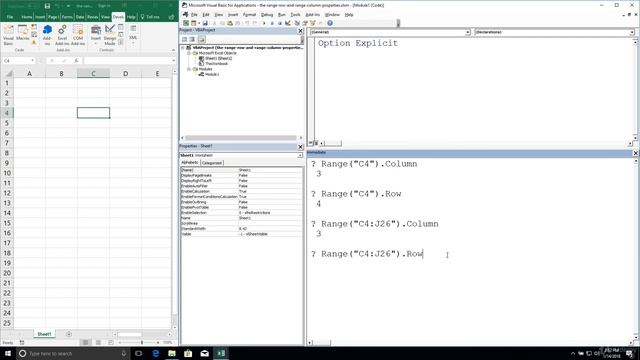Click the Share icon in Excel ribbon
Image resolution: width=640 pixels, height=360 pixels.
(x=171, y=17)
